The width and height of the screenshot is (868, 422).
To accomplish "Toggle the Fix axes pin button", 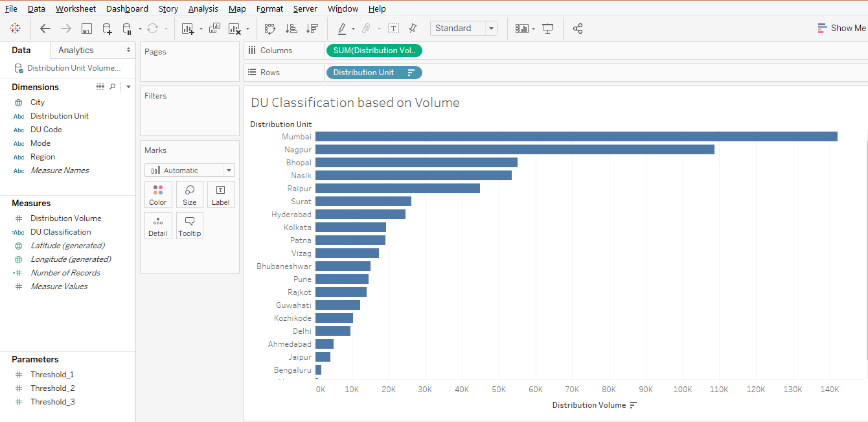I will [x=413, y=29].
